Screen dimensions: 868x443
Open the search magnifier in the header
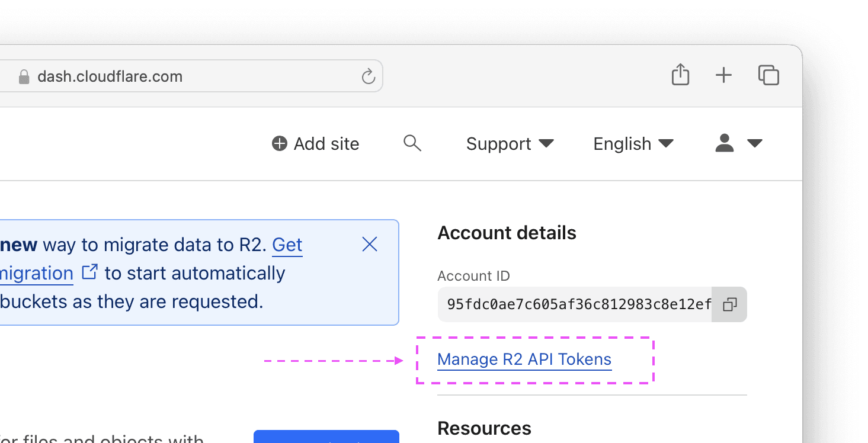[x=412, y=143]
